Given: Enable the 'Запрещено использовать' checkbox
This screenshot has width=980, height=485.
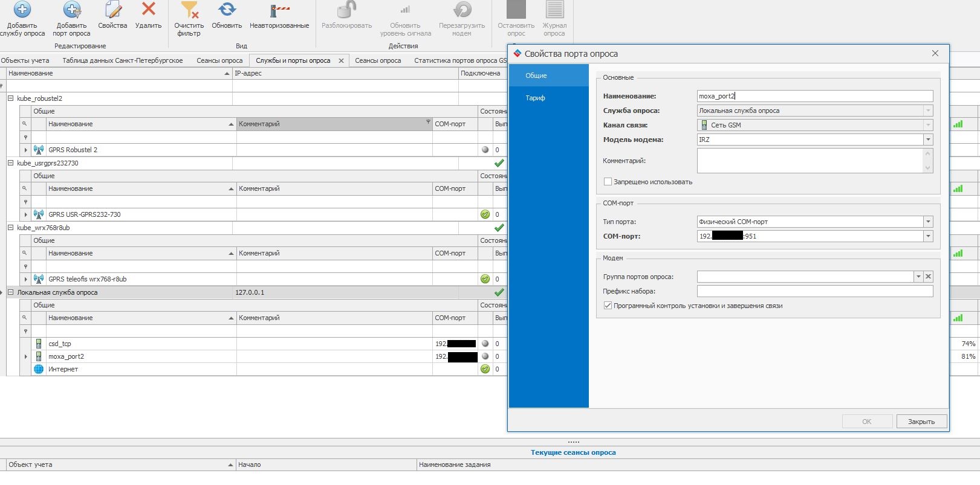Looking at the screenshot, I should coord(608,182).
